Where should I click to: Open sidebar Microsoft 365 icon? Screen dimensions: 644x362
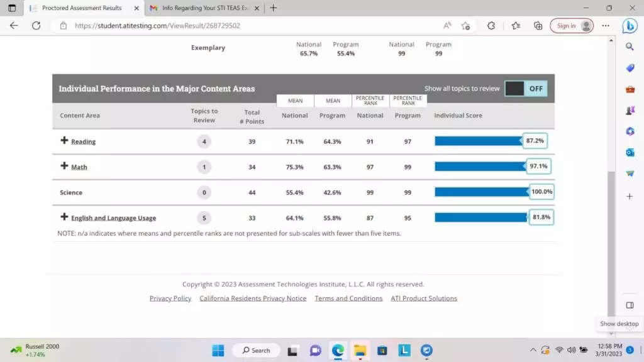pyautogui.click(x=630, y=131)
